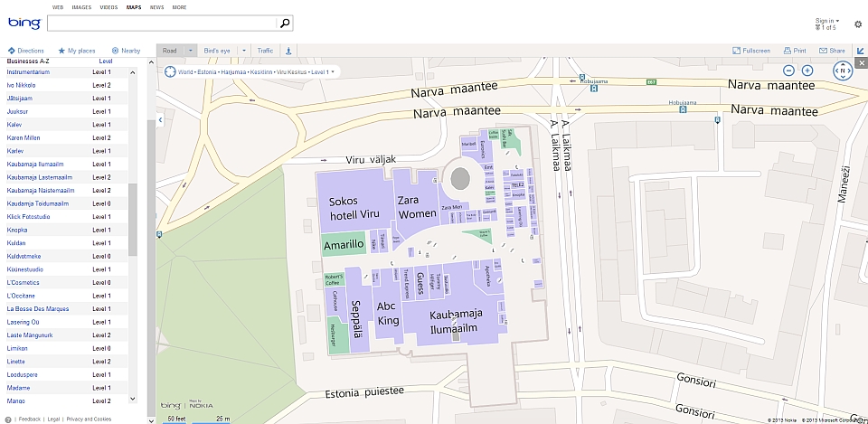Select Bird's eye map style
This screenshot has width=868, height=424.
pos(217,51)
